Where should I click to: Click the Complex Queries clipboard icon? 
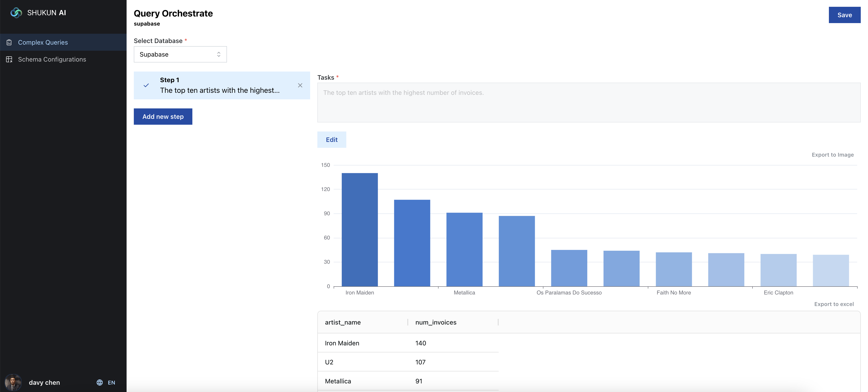coord(9,43)
